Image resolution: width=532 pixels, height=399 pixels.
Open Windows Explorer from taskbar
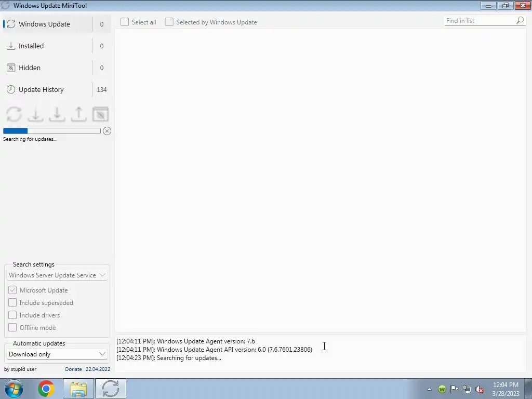coord(78,389)
